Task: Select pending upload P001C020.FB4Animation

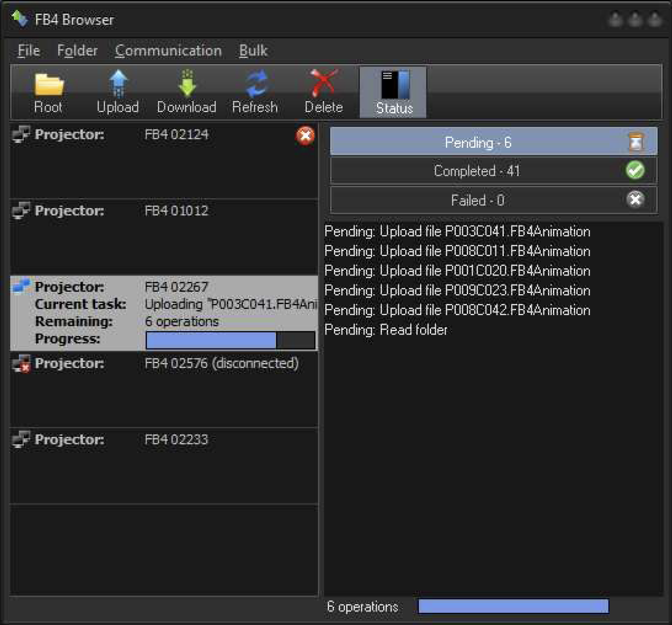Action: pos(457,270)
